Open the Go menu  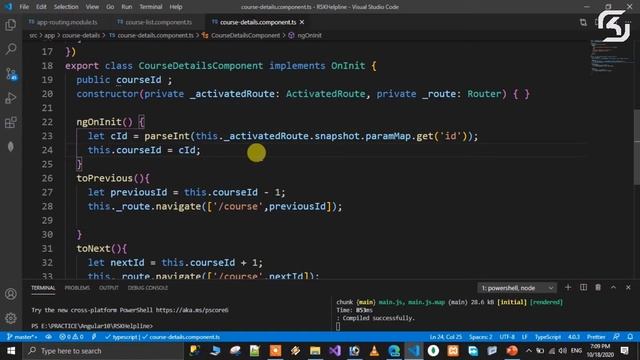(110, 7)
